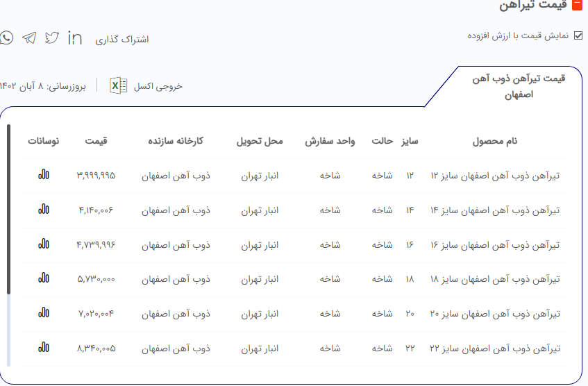Show fluctuation chart for size 16 beam
This screenshot has width=588, height=386.
[x=44, y=244]
